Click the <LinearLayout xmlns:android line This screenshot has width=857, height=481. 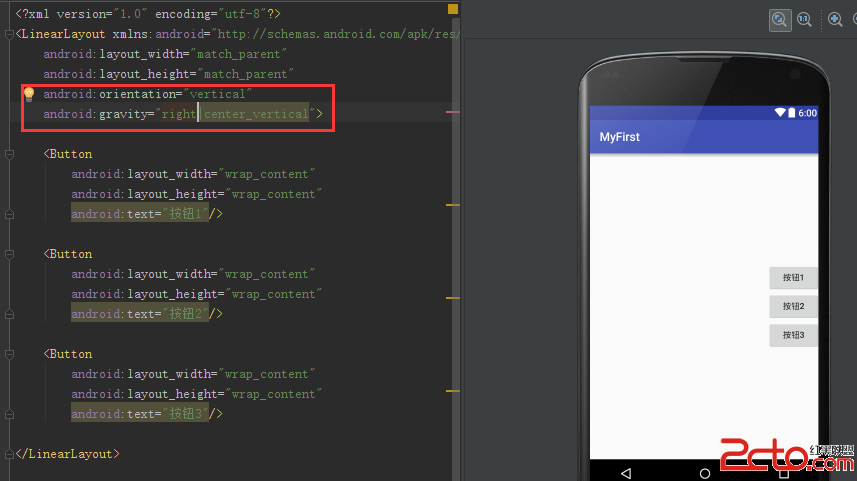pyautogui.click(x=237, y=34)
